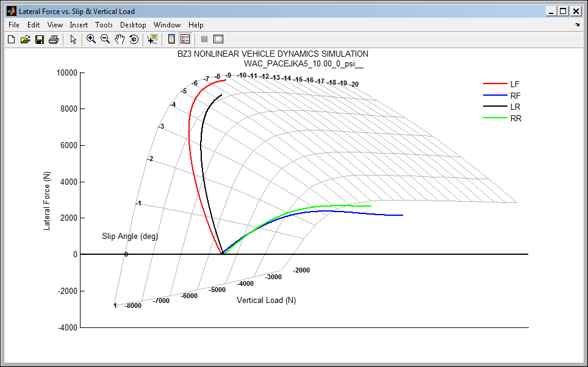
Task: Click the -20 slip angle tick label
Action: pyautogui.click(x=355, y=84)
